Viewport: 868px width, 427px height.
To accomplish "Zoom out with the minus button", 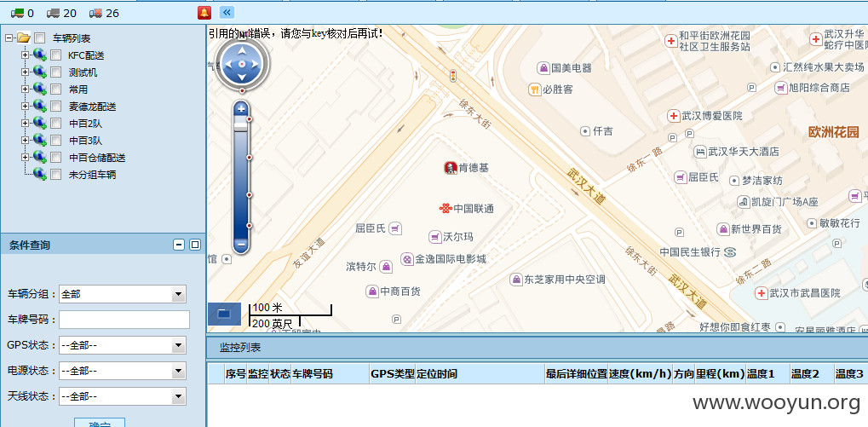I will pos(241,245).
